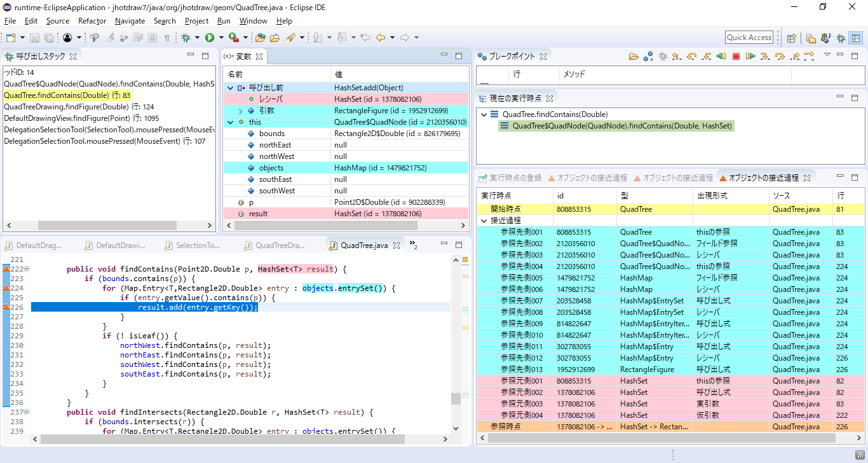This screenshot has width=868, height=463.
Task: Toggle code folding at line 237
Action: pos(27,413)
